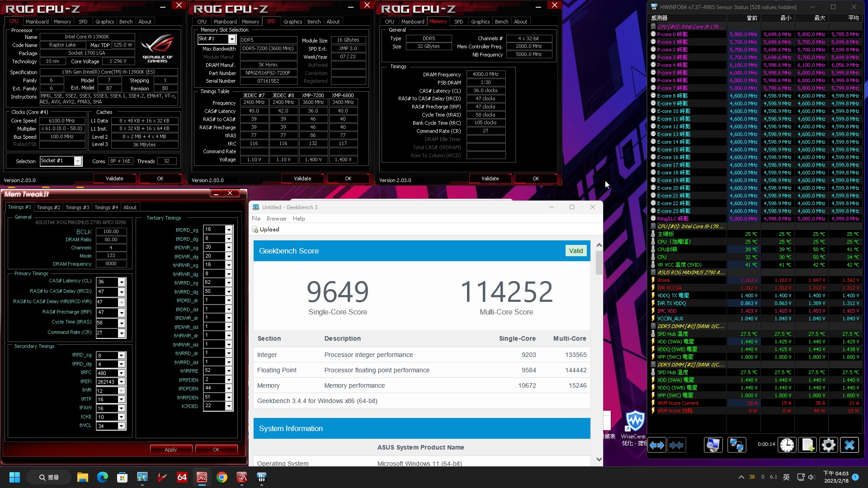Click HWiNFO monitor with magnifier icon
868x488 pixels.
coord(713,445)
